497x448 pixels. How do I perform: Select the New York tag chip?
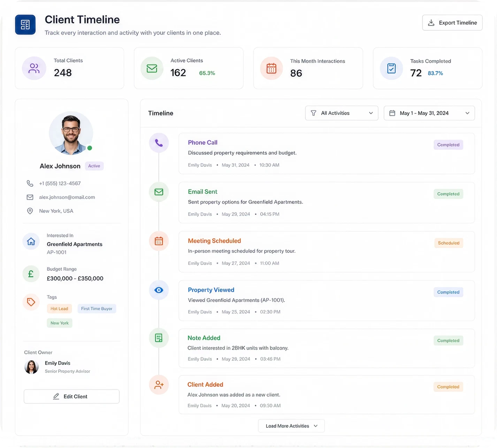click(x=60, y=323)
